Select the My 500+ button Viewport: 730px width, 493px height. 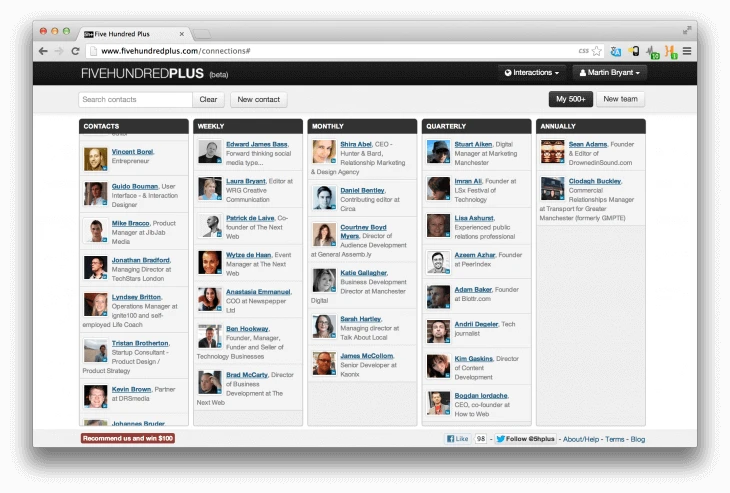click(570, 99)
